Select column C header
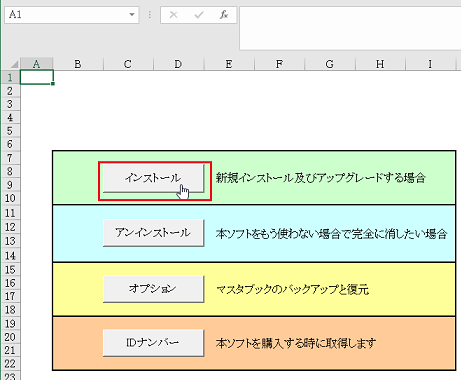This screenshot has height=380, width=461. click(128, 64)
